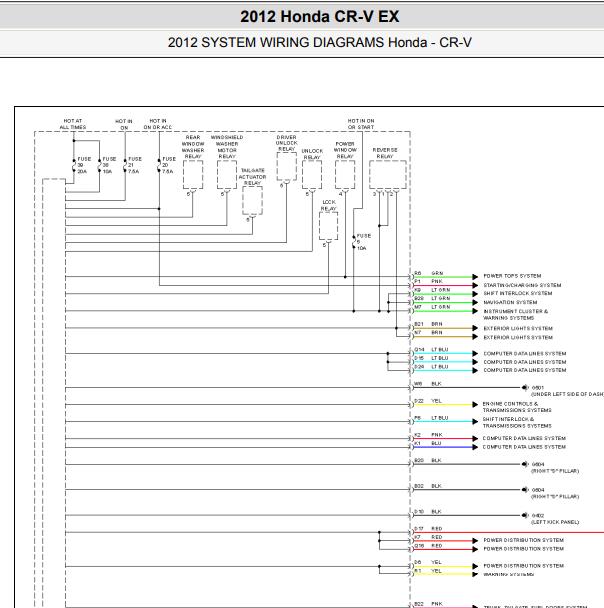Select the "REVERSE RELAY" label
Screen dimensions: 604x608
pyautogui.click(x=385, y=153)
